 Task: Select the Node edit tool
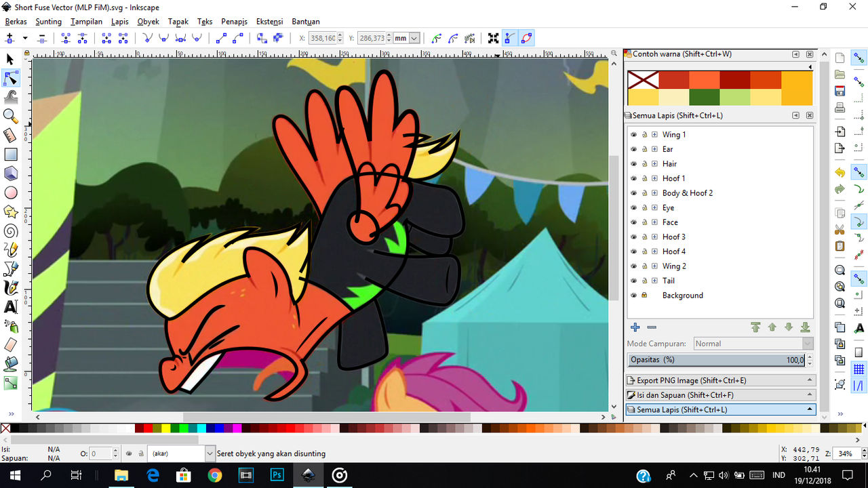(x=10, y=79)
